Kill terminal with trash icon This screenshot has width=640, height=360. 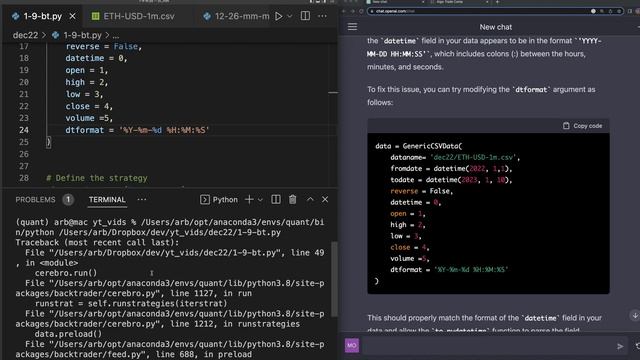coord(293,200)
